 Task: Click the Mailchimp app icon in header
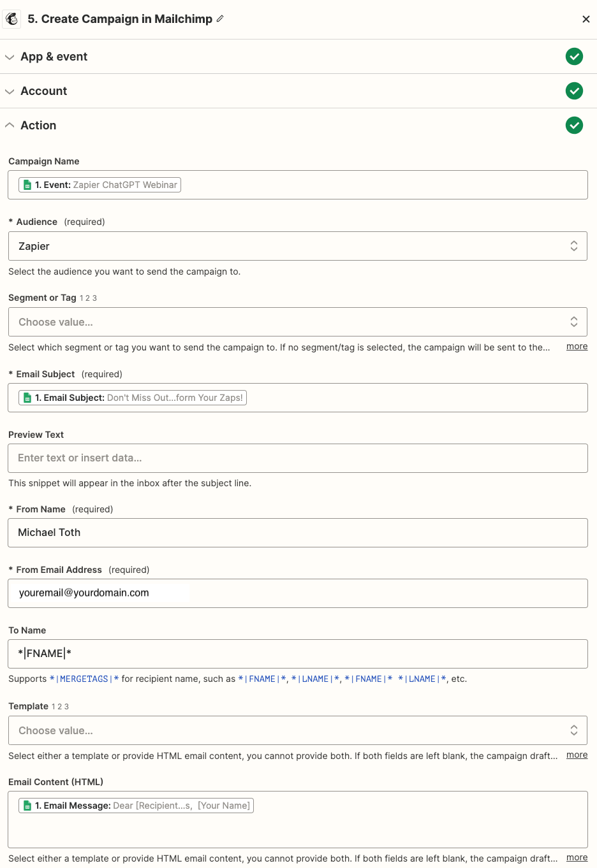(x=12, y=19)
